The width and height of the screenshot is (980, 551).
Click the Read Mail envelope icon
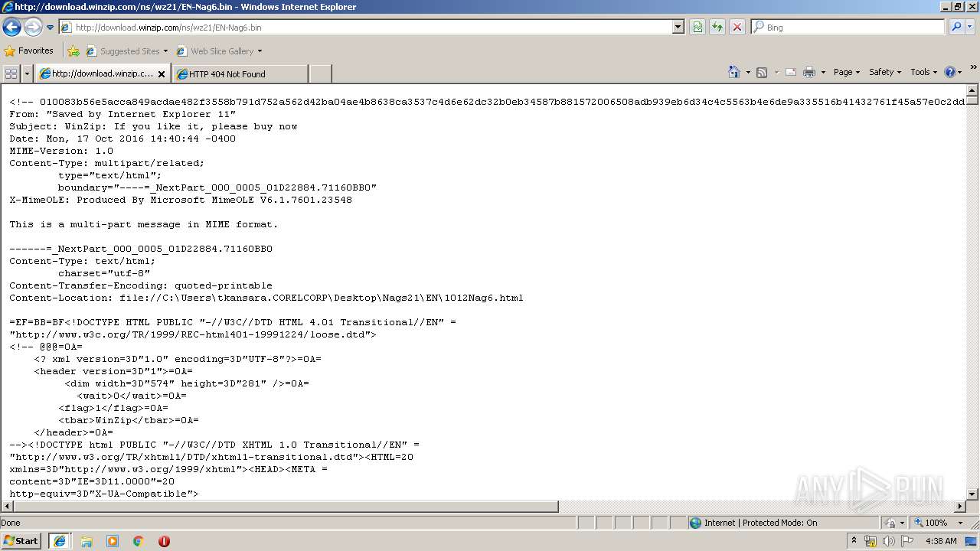pyautogui.click(x=791, y=72)
